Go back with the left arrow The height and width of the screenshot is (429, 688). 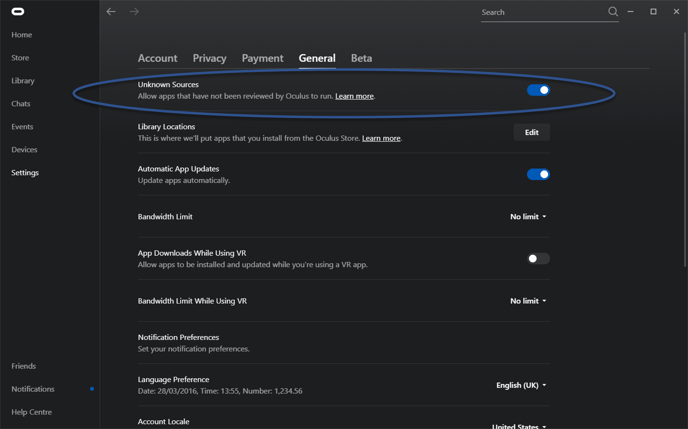tap(111, 11)
